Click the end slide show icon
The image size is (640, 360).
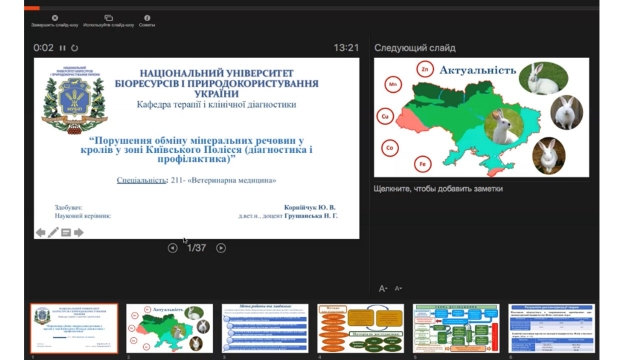click(x=55, y=18)
